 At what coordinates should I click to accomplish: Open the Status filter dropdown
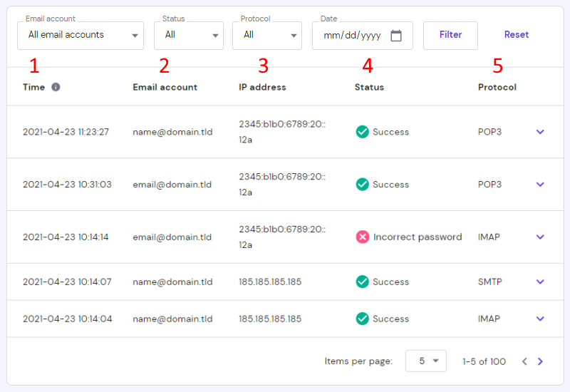(189, 35)
